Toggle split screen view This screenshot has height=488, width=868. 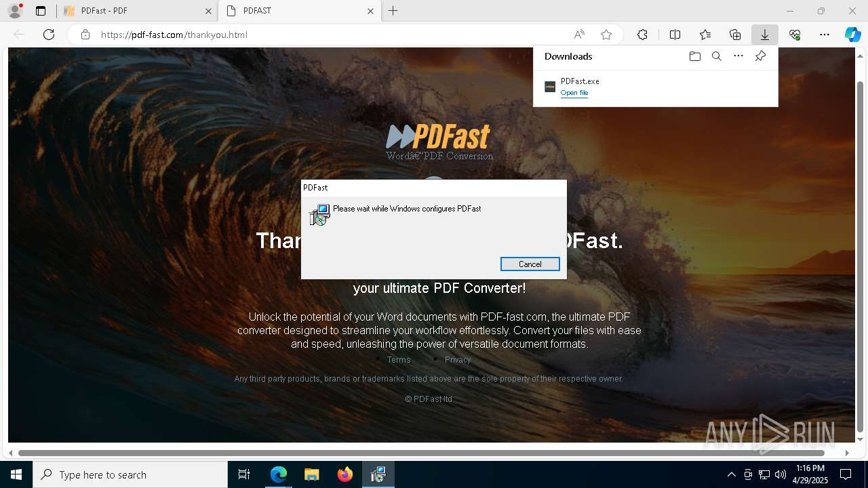[x=675, y=35]
